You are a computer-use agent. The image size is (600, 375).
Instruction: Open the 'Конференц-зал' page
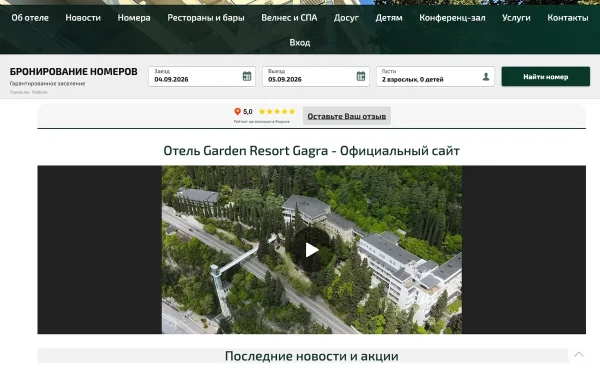tap(452, 18)
